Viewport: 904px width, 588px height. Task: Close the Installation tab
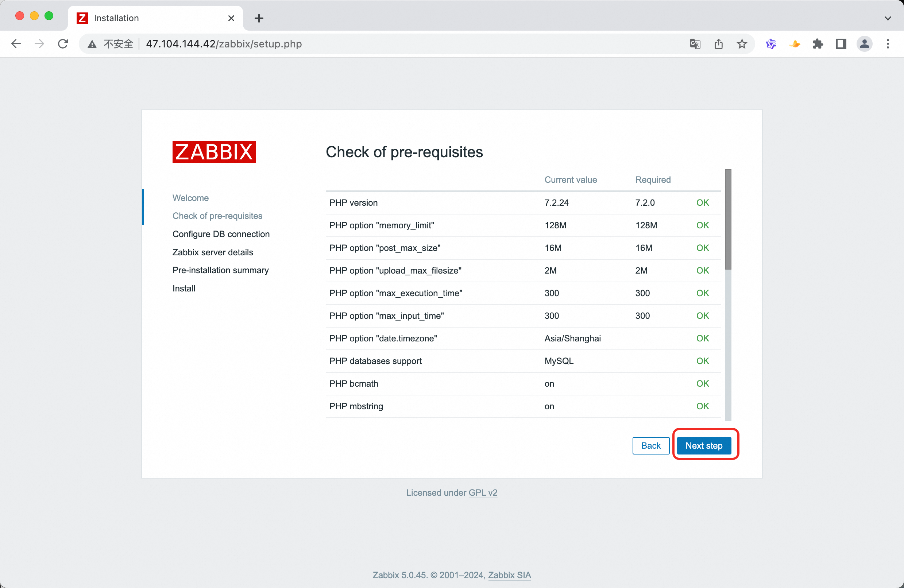click(x=231, y=18)
